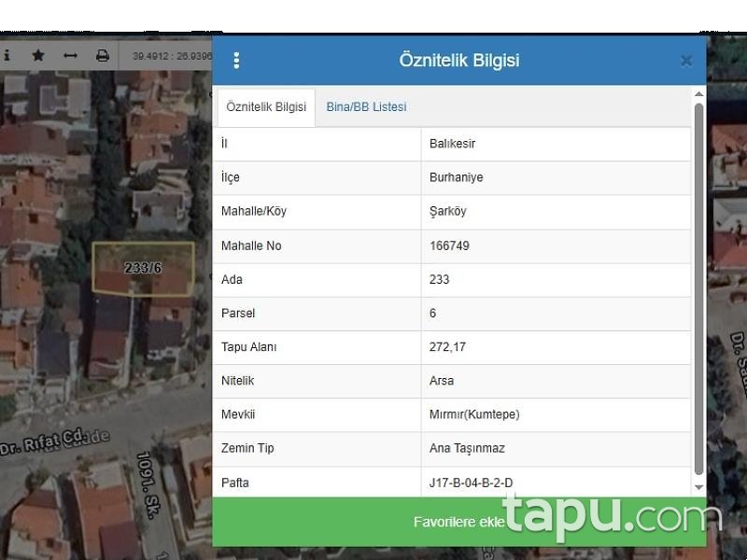Screen dimensions: 747x560
Task: Click the Mahalle/Köy row label
Action: click(253, 211)
